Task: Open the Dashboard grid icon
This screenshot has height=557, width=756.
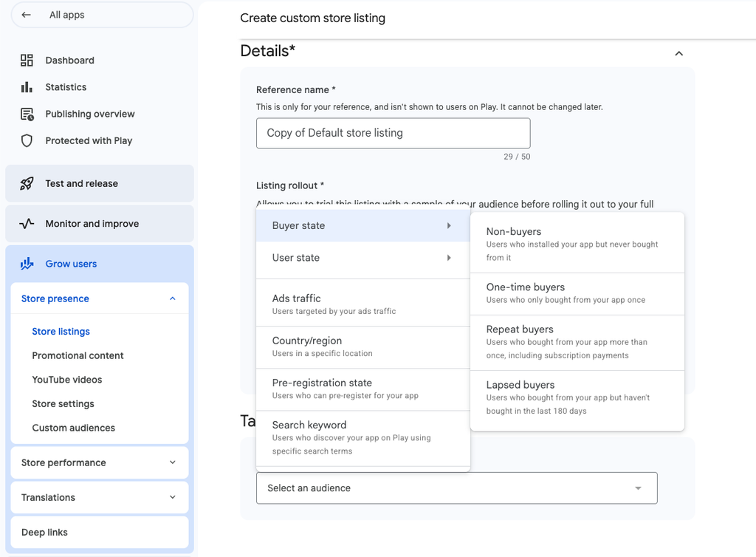Action: coord(27,61)
